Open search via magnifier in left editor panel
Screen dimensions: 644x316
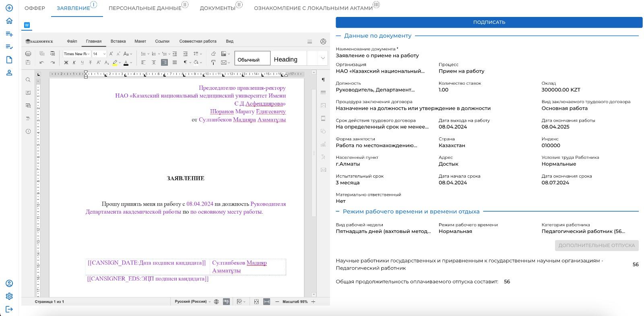(28, 80)
